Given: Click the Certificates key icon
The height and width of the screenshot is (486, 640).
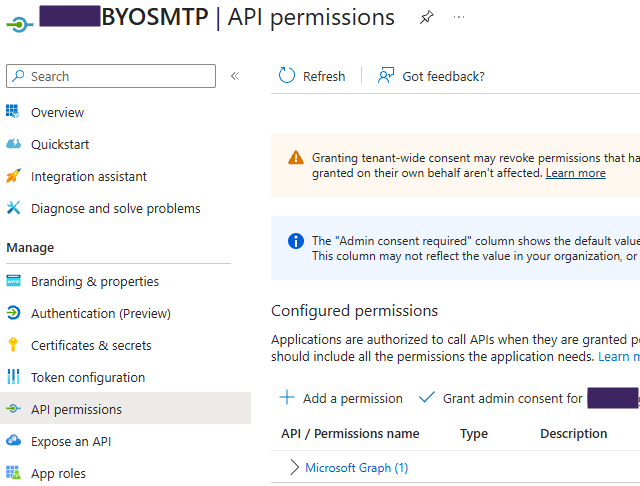Looking at the screenshot, I should click(x=13, y=345).
